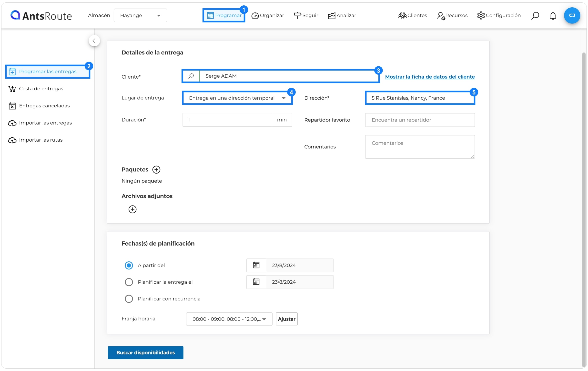Click the 'min' unit label next to Duración
The width and height of the screenshot is (588, 371).
(x=282, y=120)
